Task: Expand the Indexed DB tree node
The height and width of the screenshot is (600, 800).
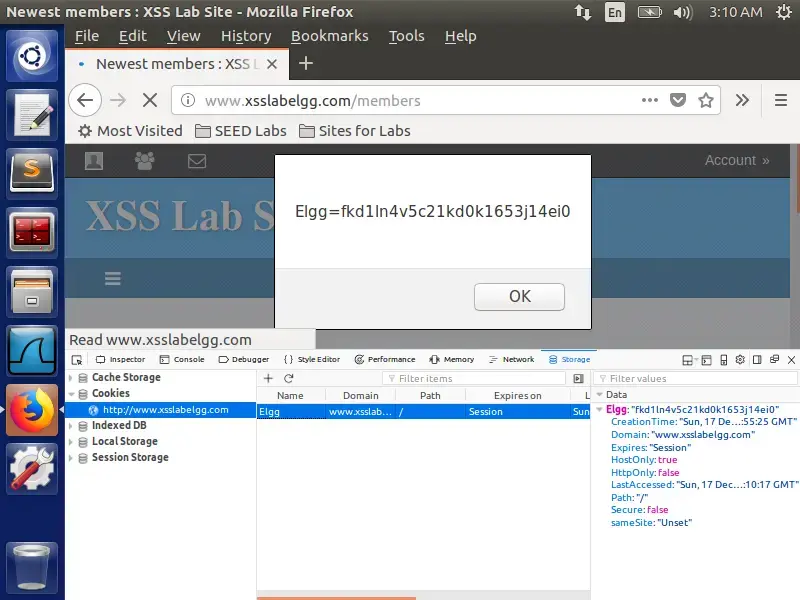Action: pos(71,426)
